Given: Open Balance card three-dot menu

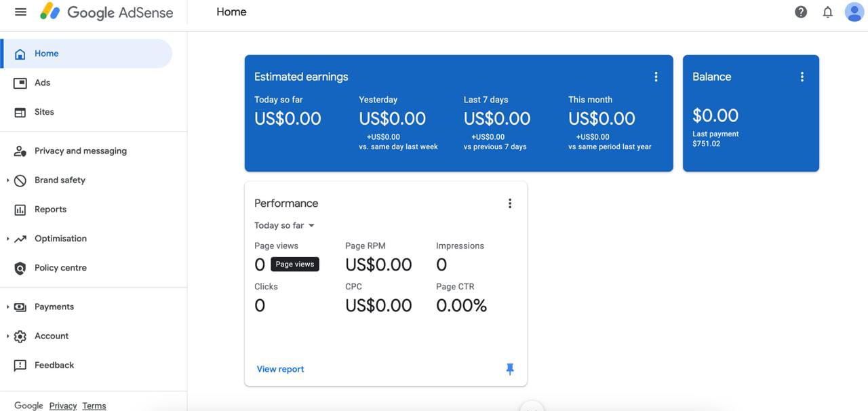Looking at the screenshot, I should [802, 77].
